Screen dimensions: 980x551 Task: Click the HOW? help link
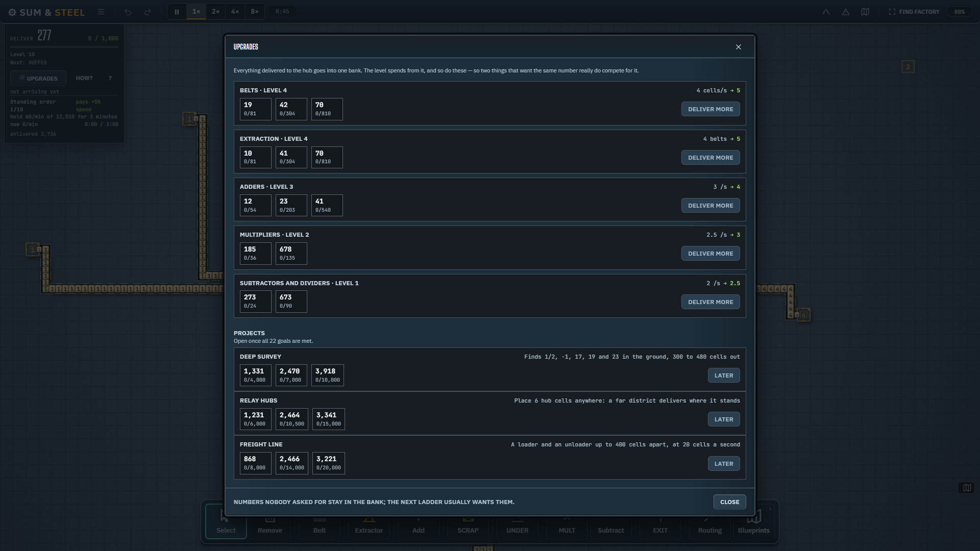(x=84, y=79)
